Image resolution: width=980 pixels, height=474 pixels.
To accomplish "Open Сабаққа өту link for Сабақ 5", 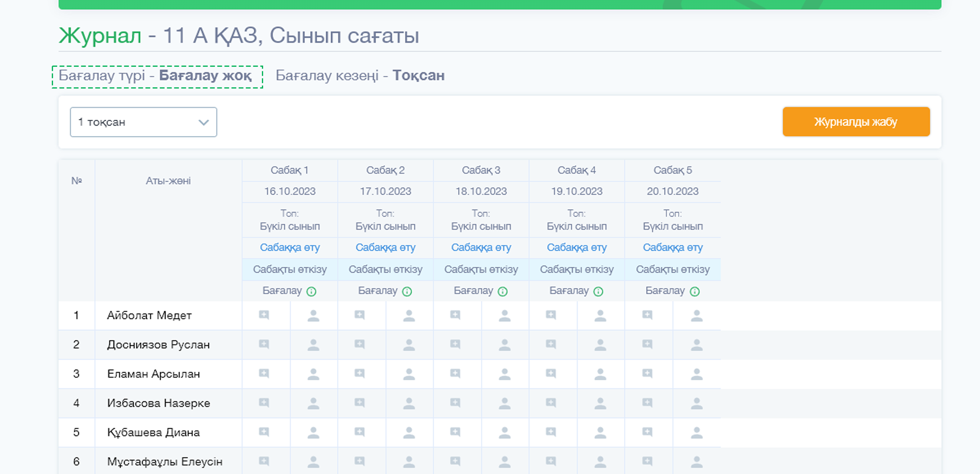I will (x=673, y=248).
